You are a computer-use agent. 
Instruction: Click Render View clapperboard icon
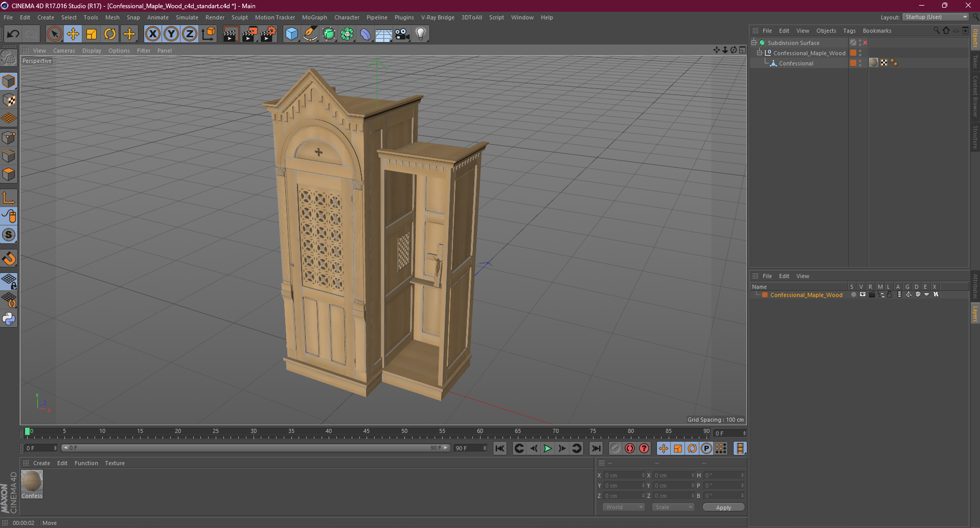tap(231, 34)
